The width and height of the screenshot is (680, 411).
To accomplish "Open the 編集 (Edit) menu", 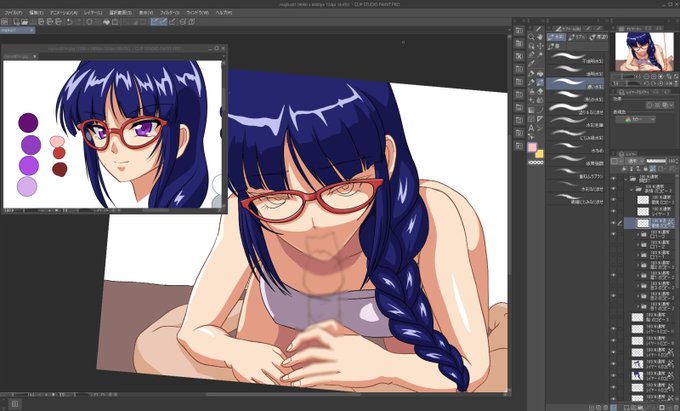I will click(35, 13).
